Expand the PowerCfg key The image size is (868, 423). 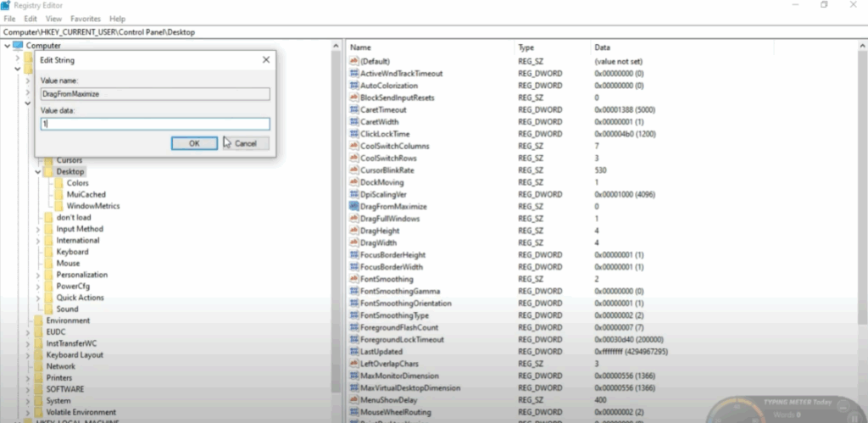coord(38,287)
